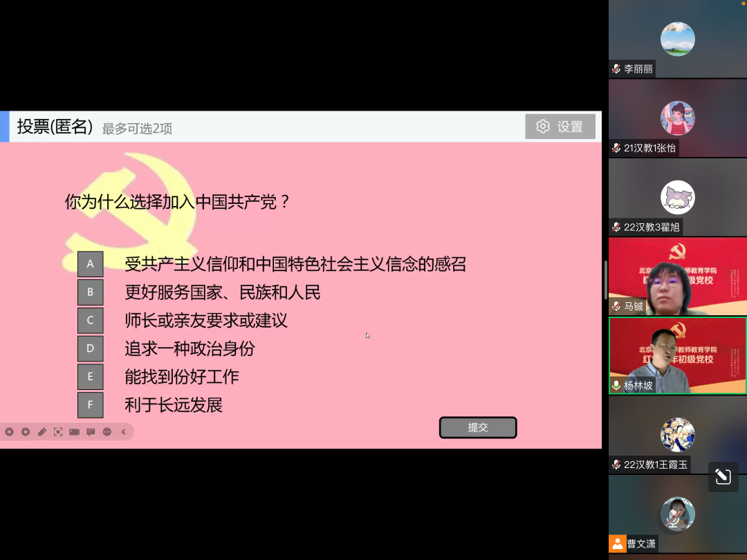
Task: Select option B 更好服务国家、民族和人民
Action: click(x=91, y=292)
